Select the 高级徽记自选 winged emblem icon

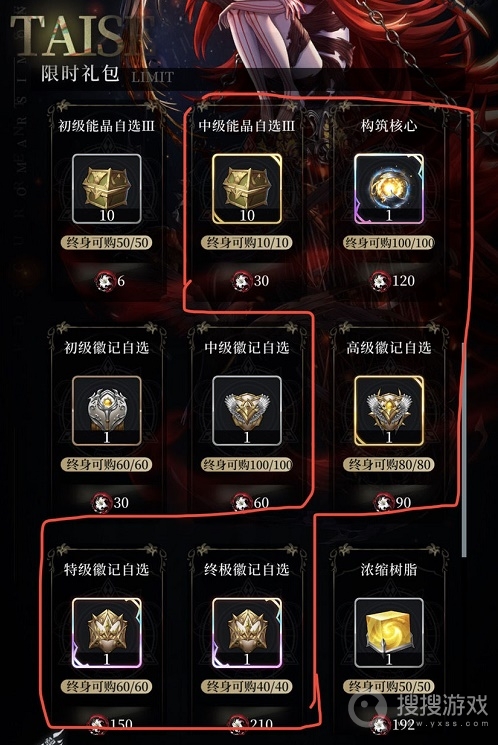[x=389, y=411]
